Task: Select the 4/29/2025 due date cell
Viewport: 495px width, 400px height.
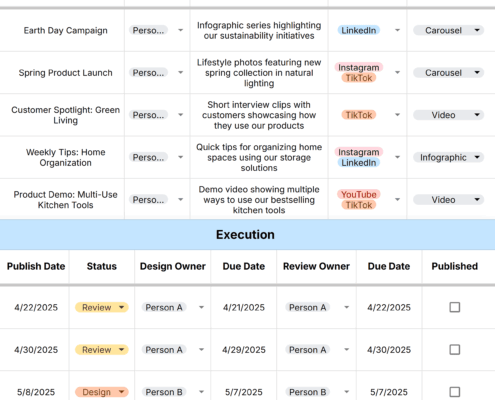Action: pyautogui.click(x=244, y=350)
